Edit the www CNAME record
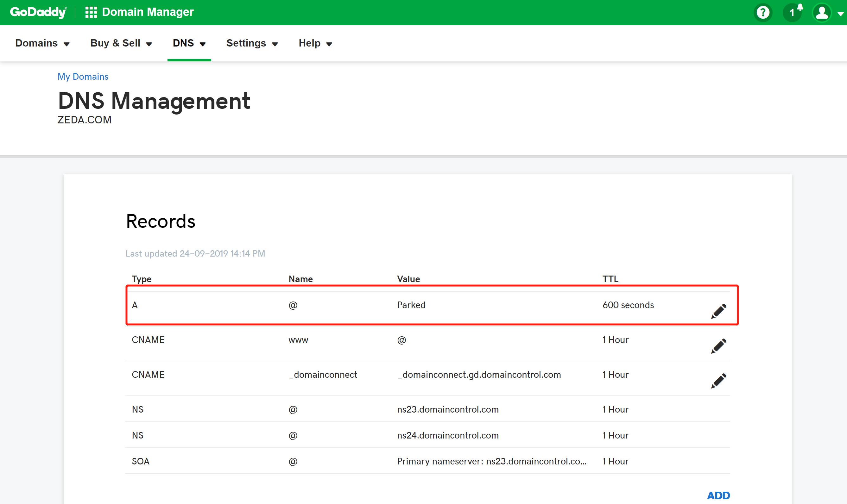 coord(718,346)
